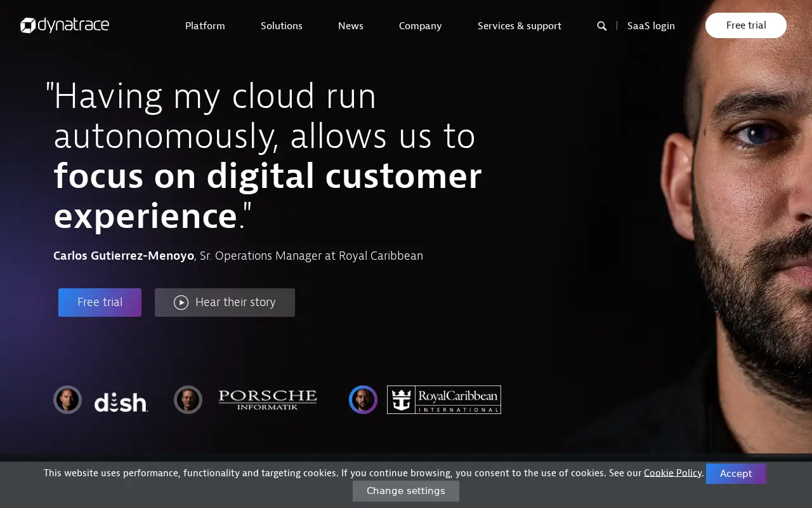This screenshot has width=812, height=508.
Task: Open cookie Change settings
Action: [406, 491]
